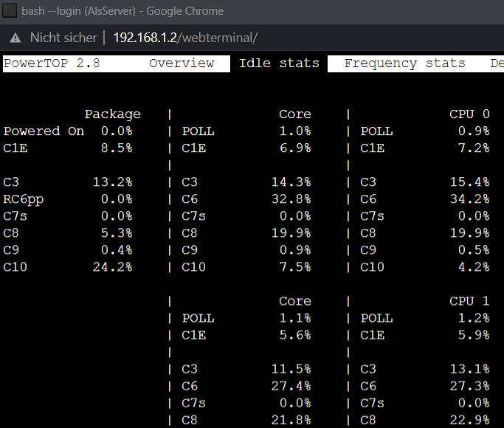The width and height of the screenshot is (504, 428).
Task: Click the CPU 0 POLL value 0.9%
Action: pyautogui.click(x=474, y=131)
